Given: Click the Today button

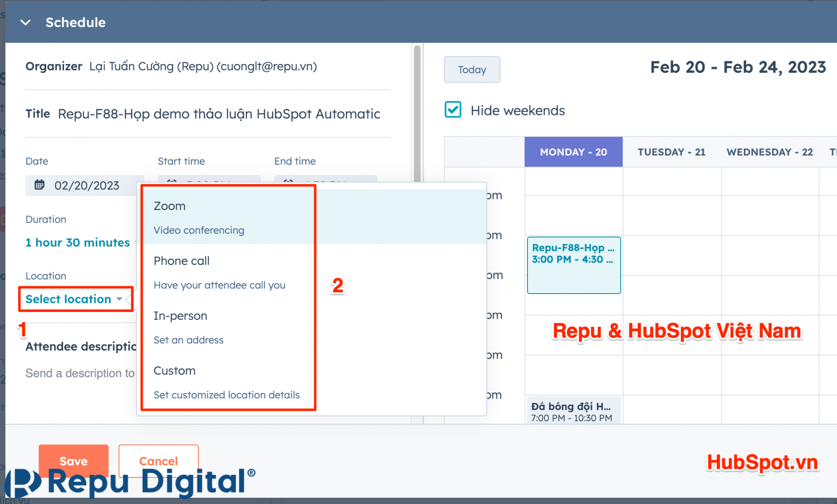Looking at the screenshot, I should [472, 70].
